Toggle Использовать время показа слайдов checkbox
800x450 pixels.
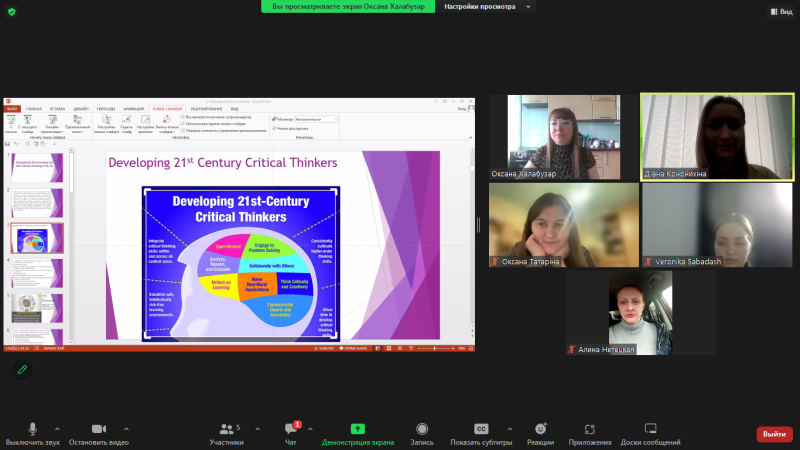click(183, 123)
